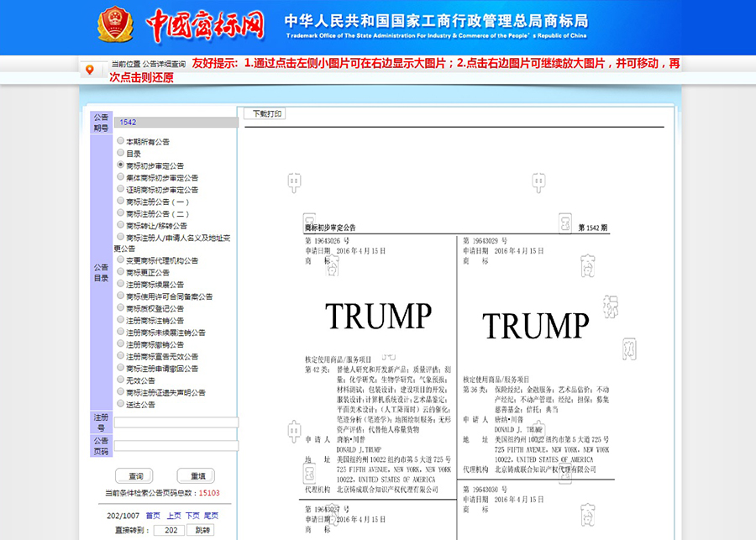This screenshot has height=540, width=756.
Task: Click the 当前位置 breadcrumb label
Action: point(126,64)
